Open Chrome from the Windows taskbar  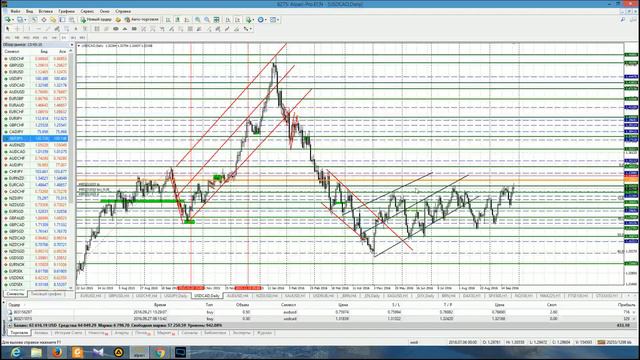click(x=160, y=353)
